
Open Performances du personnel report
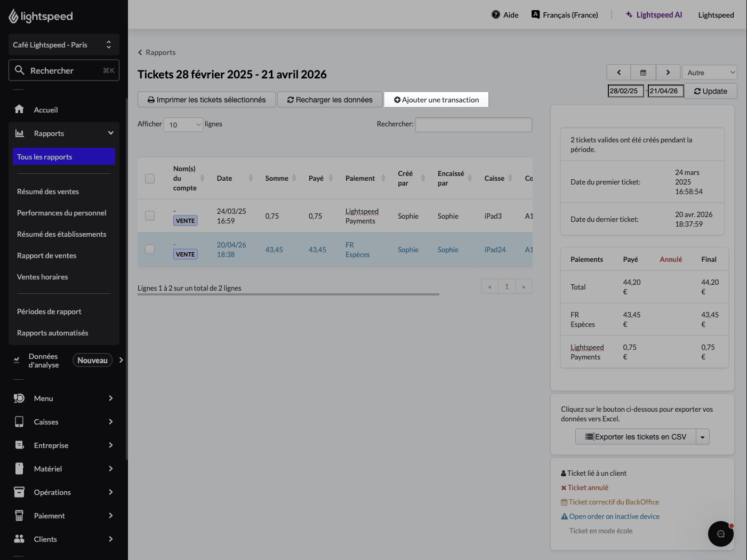click(x=62, y=213)
